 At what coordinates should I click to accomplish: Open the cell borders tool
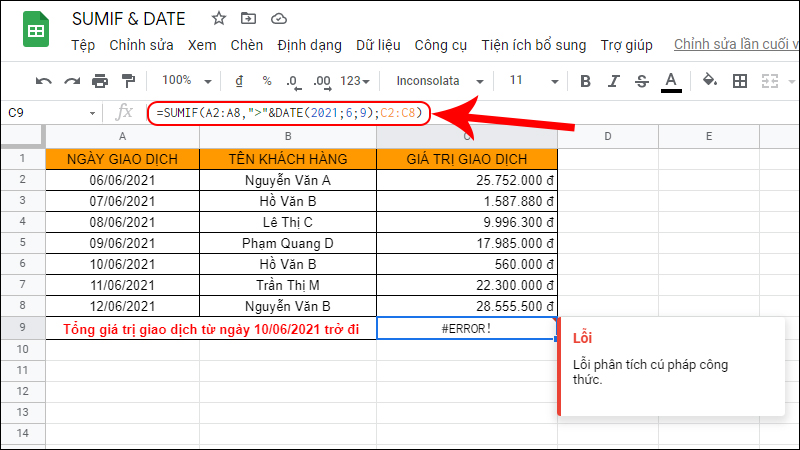(x=740, y=81)
